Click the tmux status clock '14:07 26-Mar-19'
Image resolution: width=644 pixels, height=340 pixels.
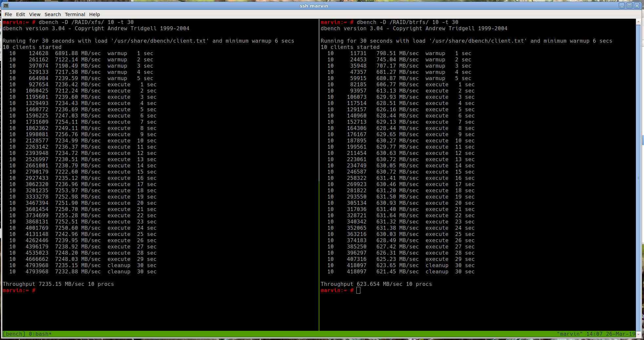pos(611,334)
